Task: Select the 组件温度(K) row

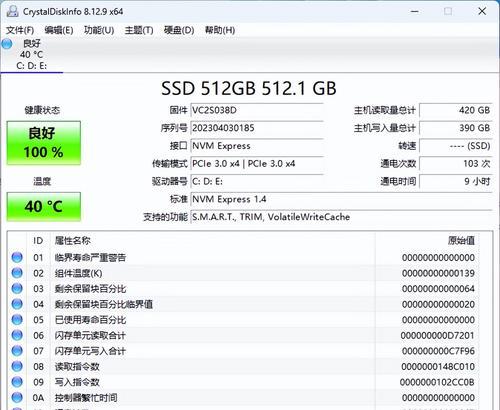Action: pos(243,273)
